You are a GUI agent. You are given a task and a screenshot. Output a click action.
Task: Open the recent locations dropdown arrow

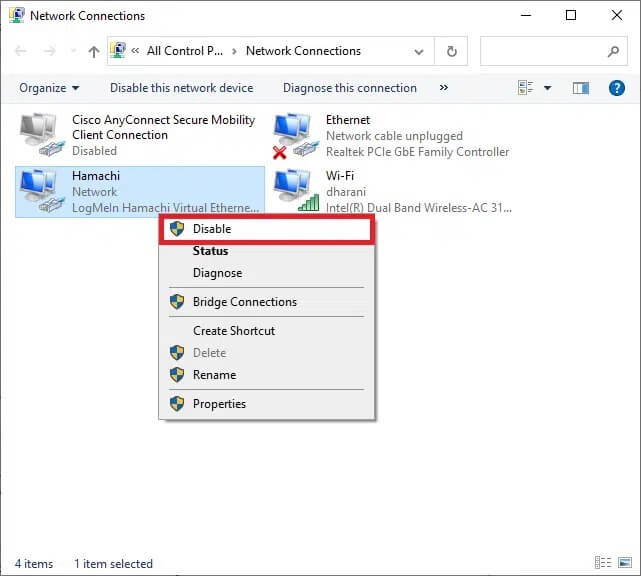point(73,51)
